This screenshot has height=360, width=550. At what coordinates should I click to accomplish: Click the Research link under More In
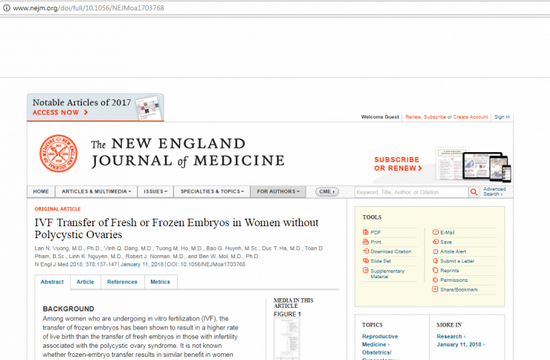451,336
